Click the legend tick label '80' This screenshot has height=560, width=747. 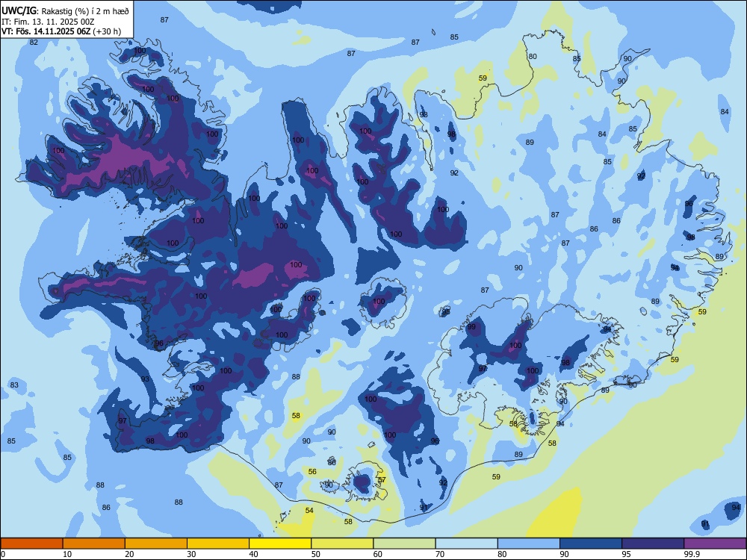(502, 554)
